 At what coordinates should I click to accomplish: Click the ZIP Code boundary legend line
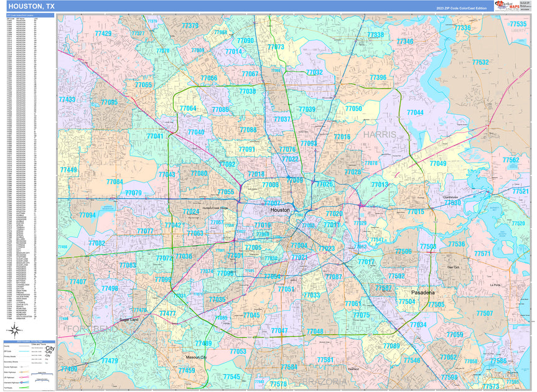24,351
